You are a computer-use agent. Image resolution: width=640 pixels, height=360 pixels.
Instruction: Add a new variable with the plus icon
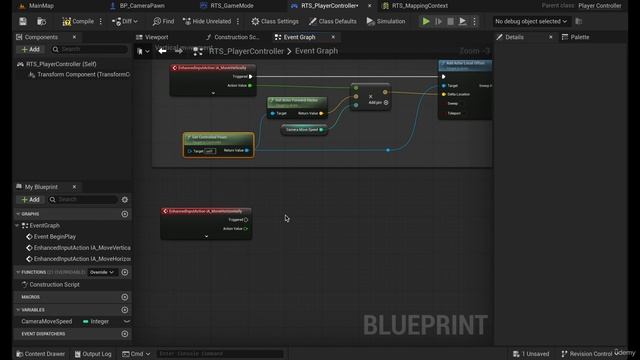125,310
